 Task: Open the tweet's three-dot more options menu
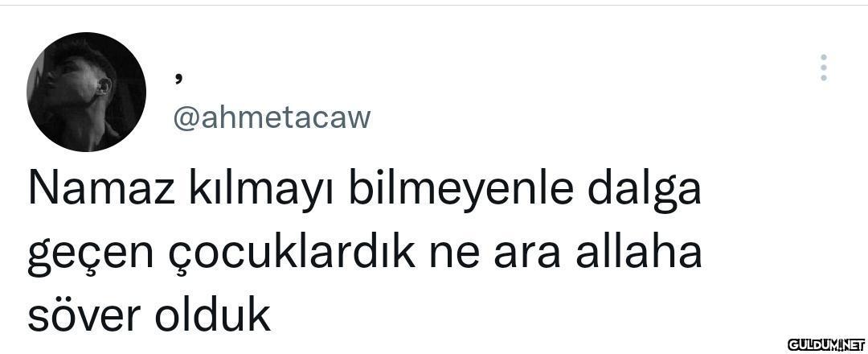click(824, 68)
